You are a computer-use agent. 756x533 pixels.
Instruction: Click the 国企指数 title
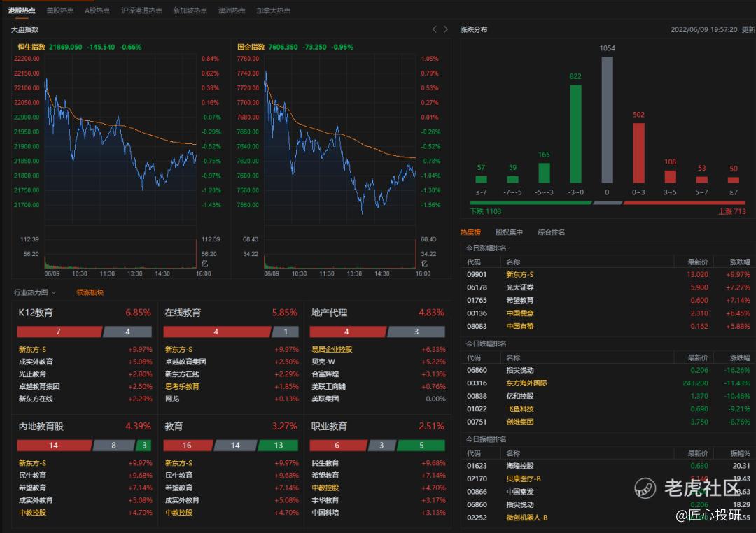click(251, 47)
